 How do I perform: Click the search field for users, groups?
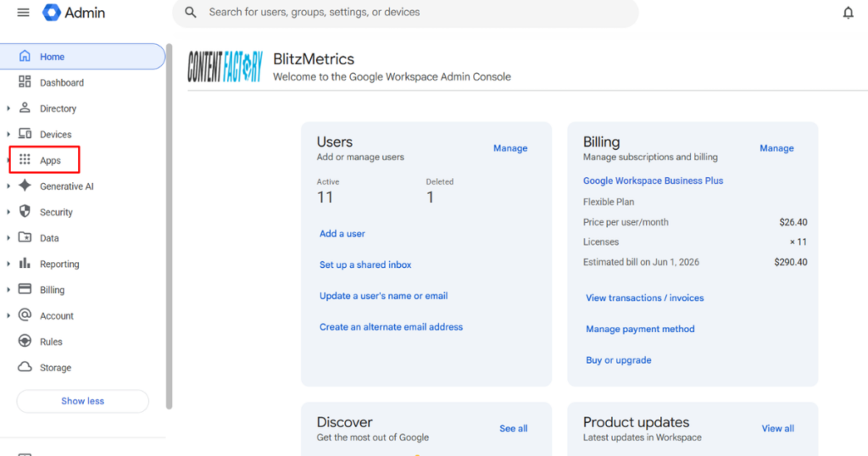(x=405, y=12)
